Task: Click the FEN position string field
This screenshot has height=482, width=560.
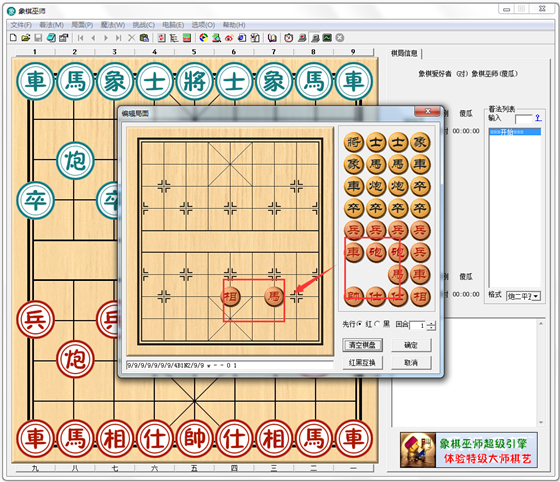Action: coord(230,365)
